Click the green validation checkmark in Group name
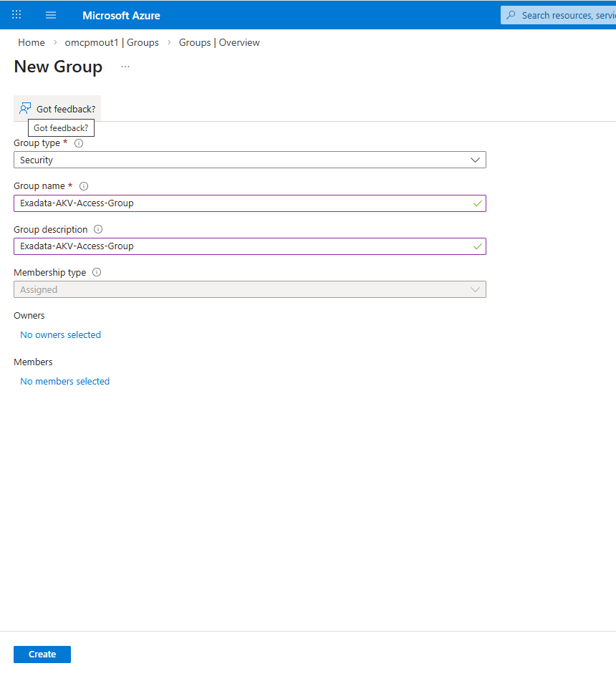This screenshot has height=676, width=616. [478, 203]
